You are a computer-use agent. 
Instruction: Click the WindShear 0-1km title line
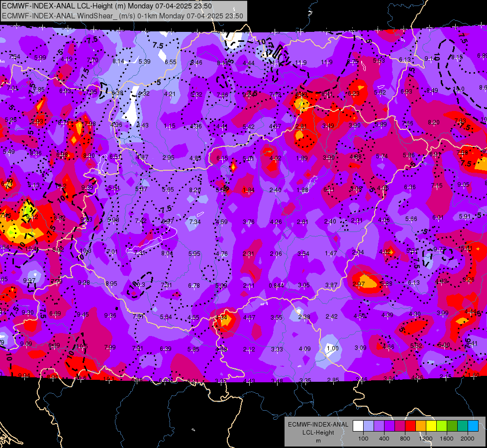point(122,16)
